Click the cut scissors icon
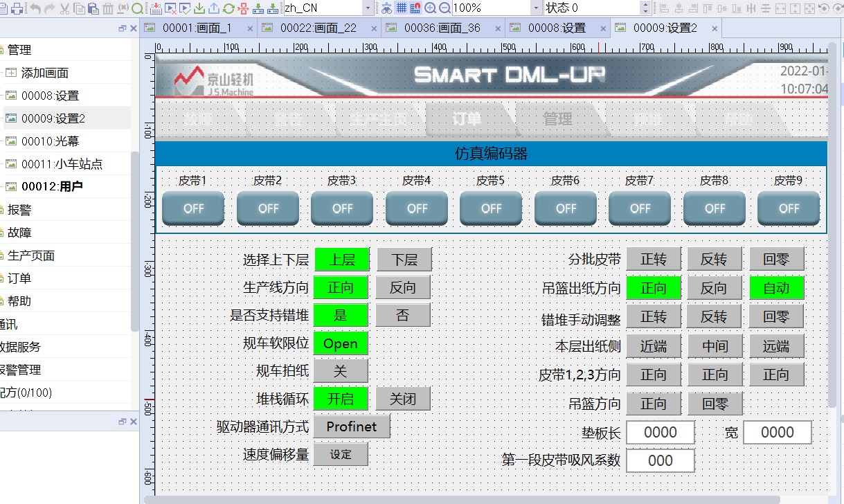The image size is (844, 504). click(x=64, y=8)
